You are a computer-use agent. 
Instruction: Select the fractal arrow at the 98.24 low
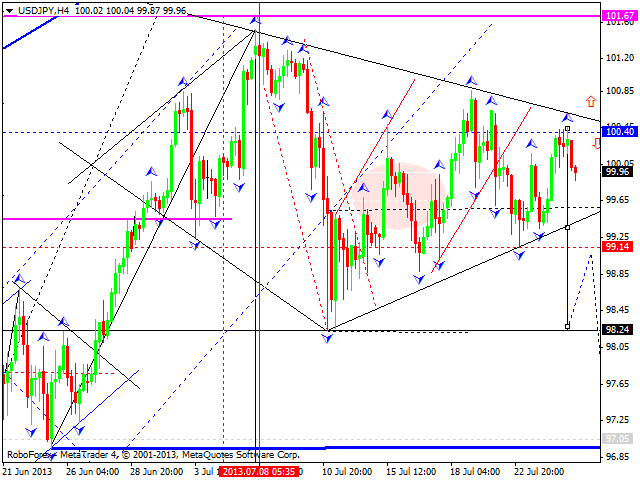tap(327, 340)
